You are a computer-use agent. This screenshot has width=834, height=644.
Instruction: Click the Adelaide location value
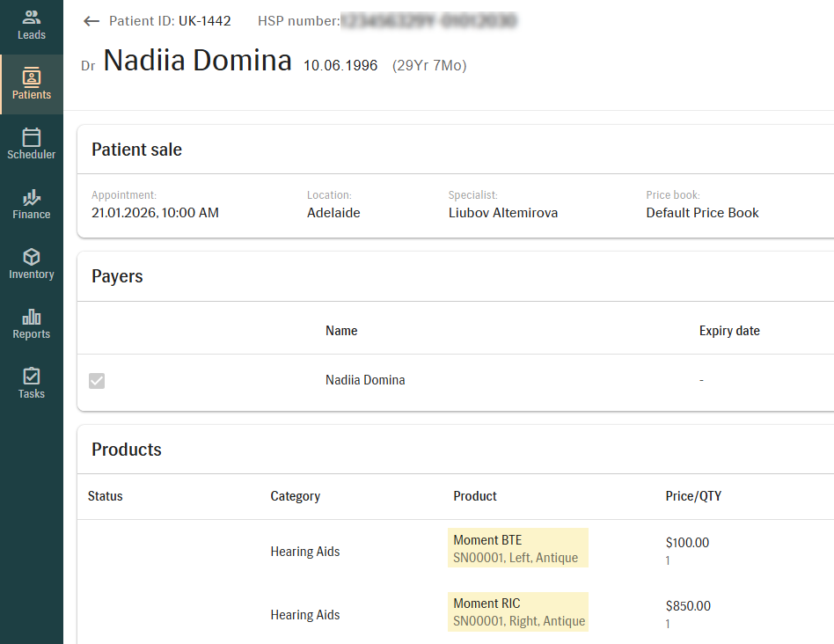(x=333, y=213)
